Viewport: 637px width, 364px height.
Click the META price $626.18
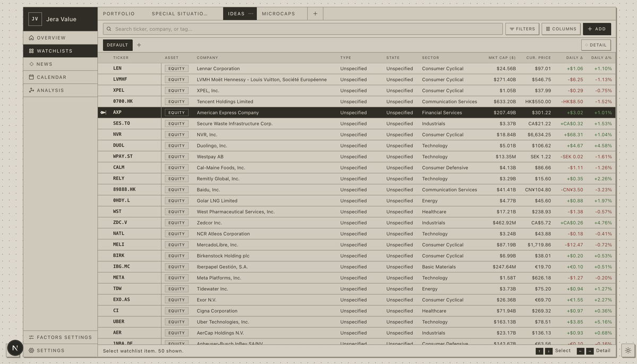541,278
